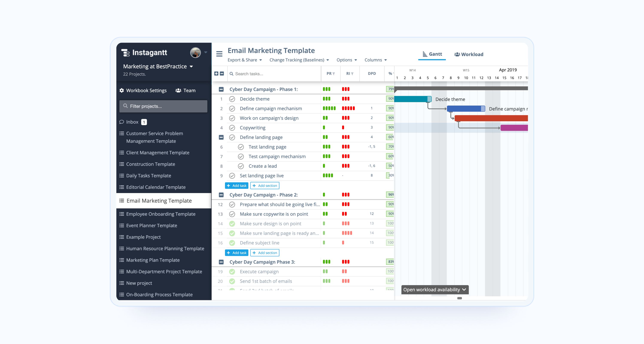Click 'Add section' button under Phase 2
The image size is (644, 344).
tap(264, 253)
